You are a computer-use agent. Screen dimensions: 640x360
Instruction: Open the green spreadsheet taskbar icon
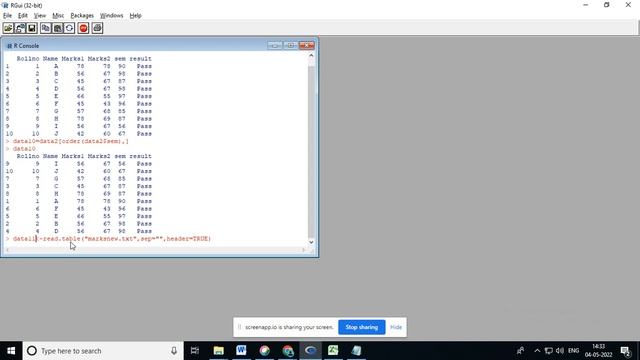pos(333,351)
